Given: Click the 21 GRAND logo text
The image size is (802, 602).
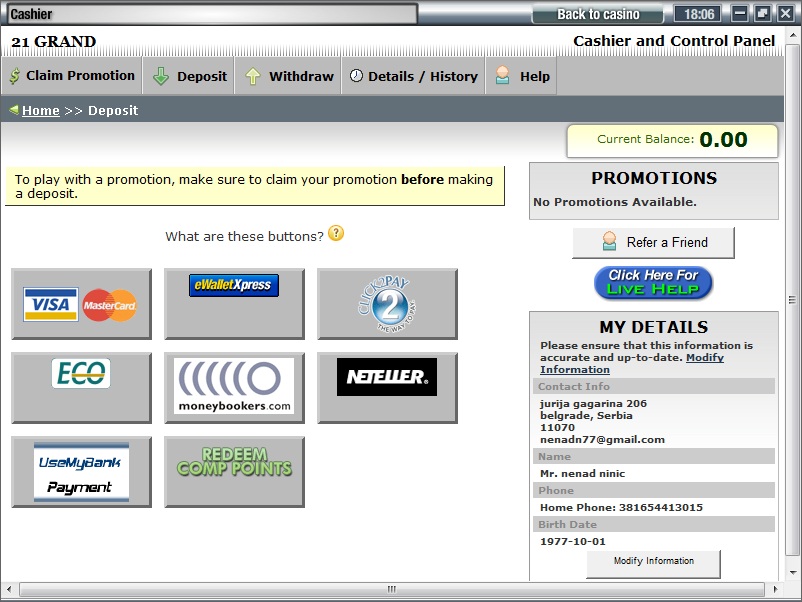Looking at the screenshot, I should 54,41.
